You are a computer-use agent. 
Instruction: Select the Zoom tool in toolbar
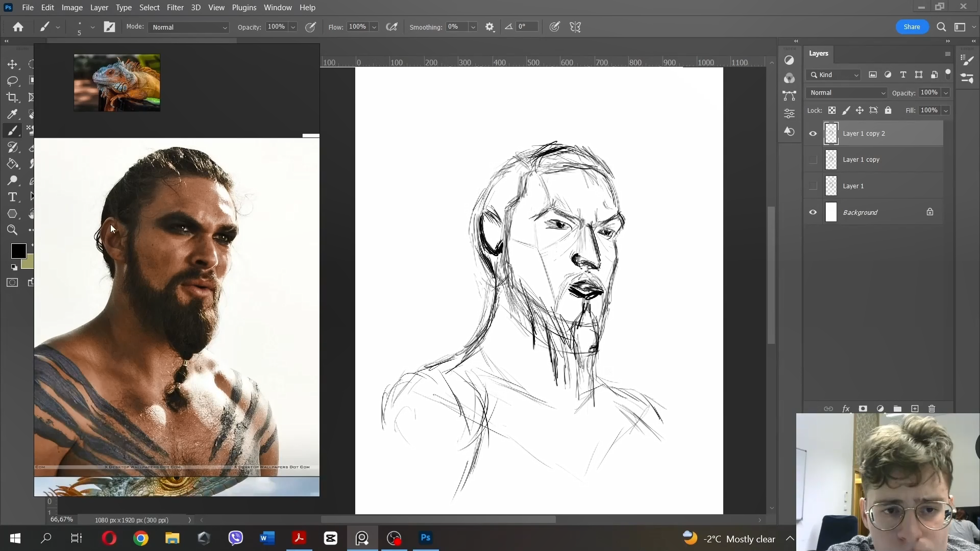pyautogui.click(x=12, y=230)
